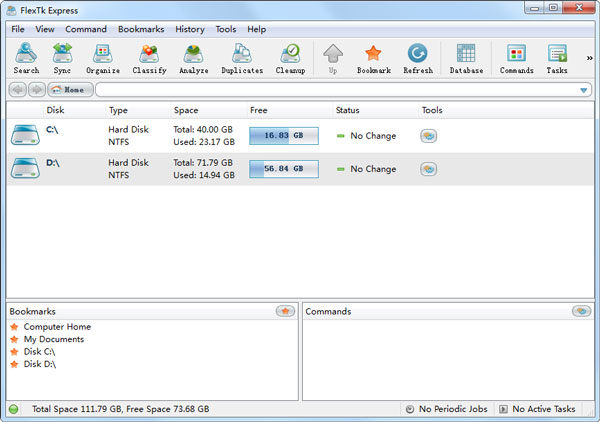This screenshot has height=422, width=600.
Task: Select the C:\ disk icon
Action: click(x=25, y=135)
